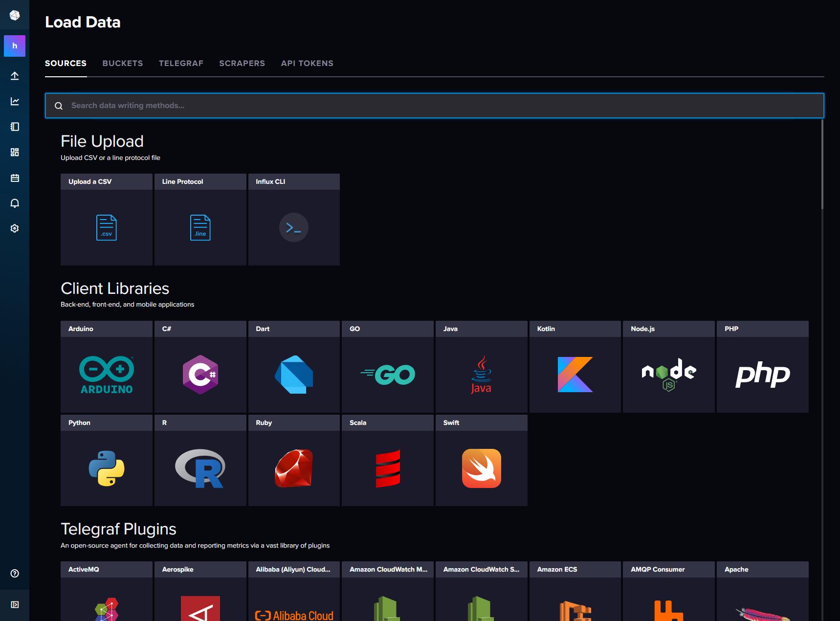Choose the Node.js logo
Screen dimensions: 840x621
pos(669,375)
